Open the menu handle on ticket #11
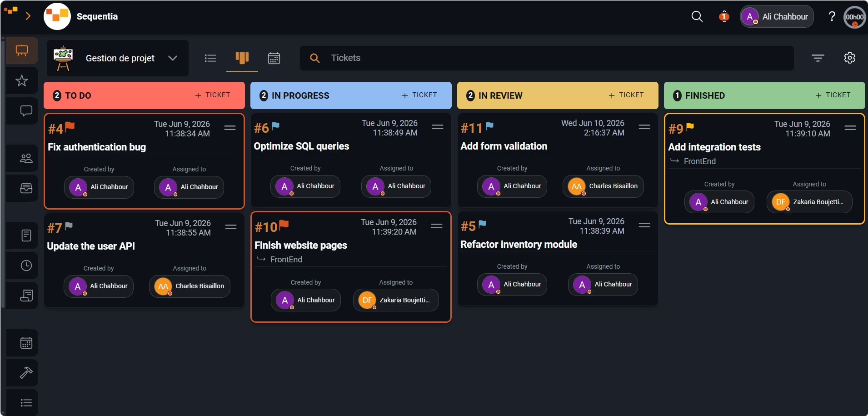Viewport: 868px width, 416px height. 644,127
